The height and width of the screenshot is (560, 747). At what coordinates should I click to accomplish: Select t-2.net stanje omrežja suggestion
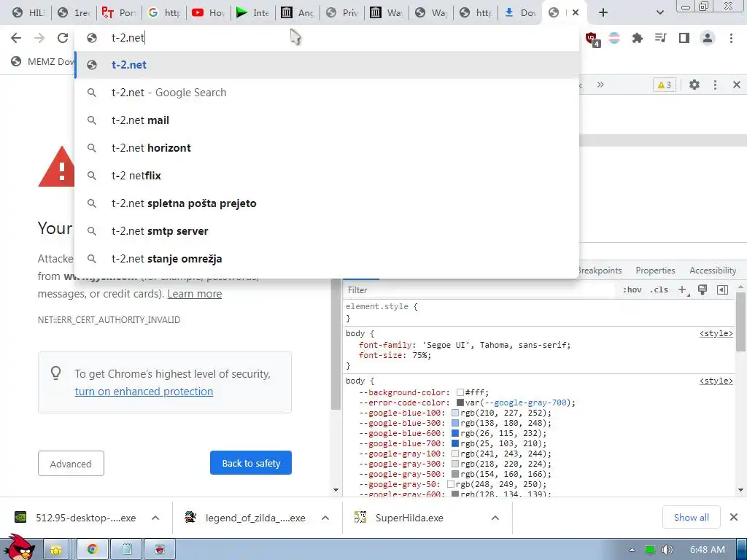[x=328, y=259]
